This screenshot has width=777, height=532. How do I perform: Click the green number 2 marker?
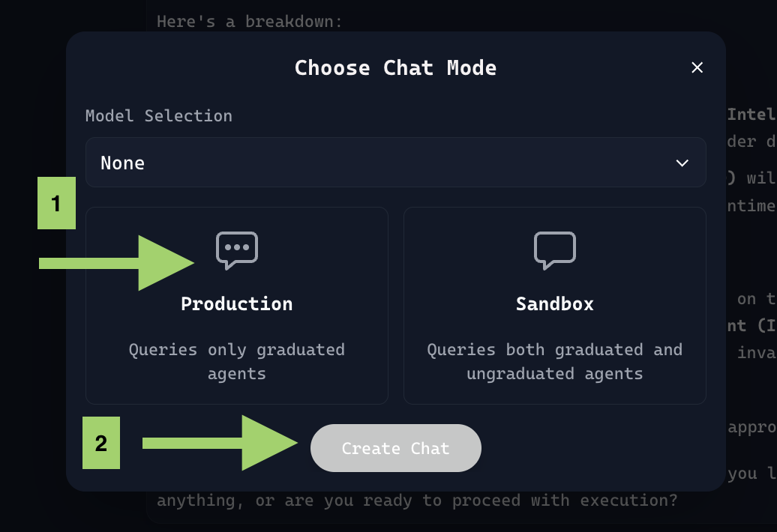(101, 444)
